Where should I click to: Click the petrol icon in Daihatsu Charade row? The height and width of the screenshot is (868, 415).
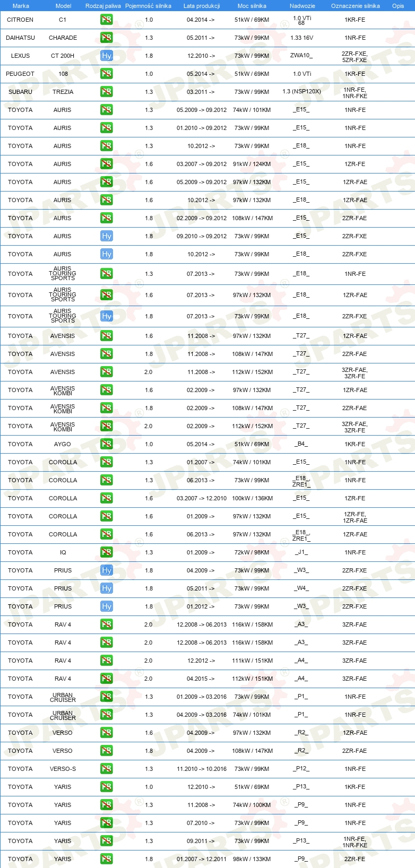pos(107,38)
